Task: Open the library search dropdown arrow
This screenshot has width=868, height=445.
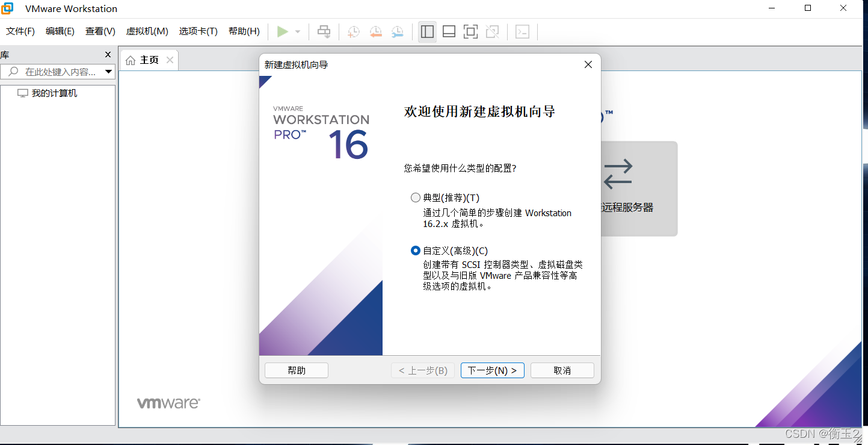Action: click(x=108, y=72)
